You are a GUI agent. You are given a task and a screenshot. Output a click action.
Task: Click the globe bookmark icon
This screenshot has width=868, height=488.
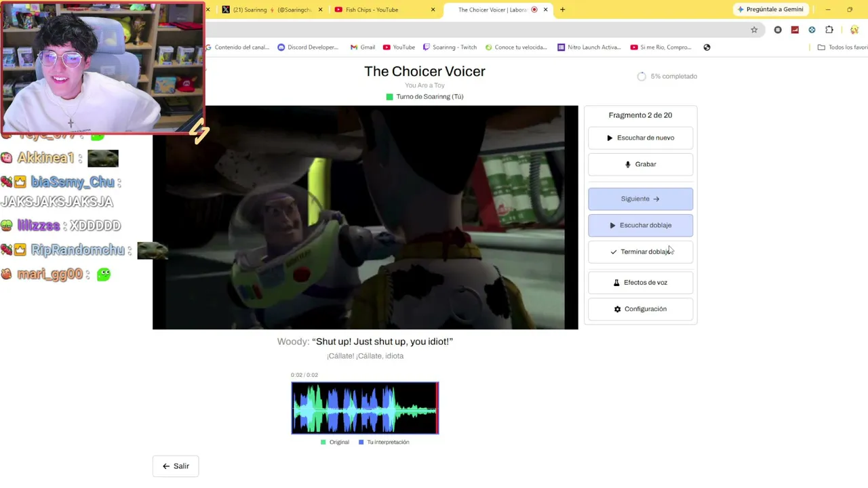click(x=707, y=47)
